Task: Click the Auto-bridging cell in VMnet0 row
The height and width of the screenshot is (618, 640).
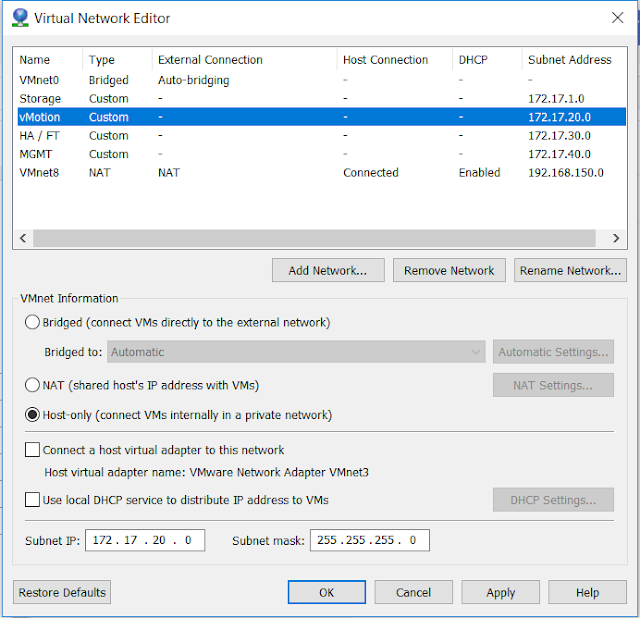Action: pos(194,80)
